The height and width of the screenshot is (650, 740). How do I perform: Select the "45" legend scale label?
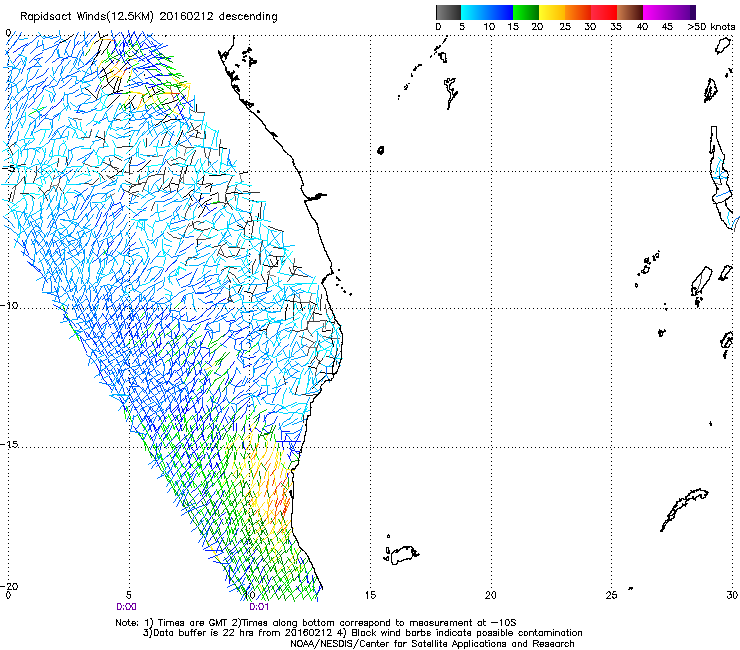(x=667, y=27)
